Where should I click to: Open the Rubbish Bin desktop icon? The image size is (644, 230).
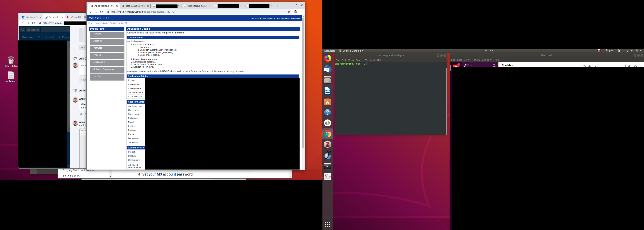pos(11,60)
